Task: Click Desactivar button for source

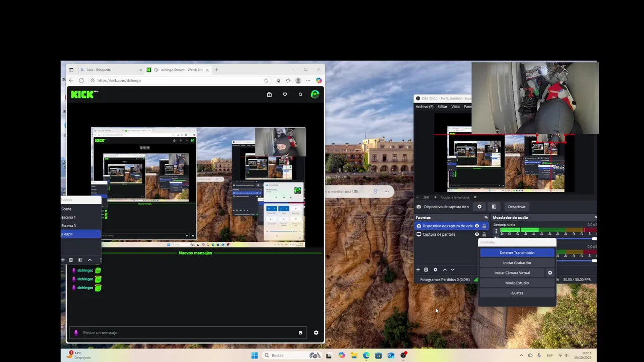Action: tap(517, 207)
